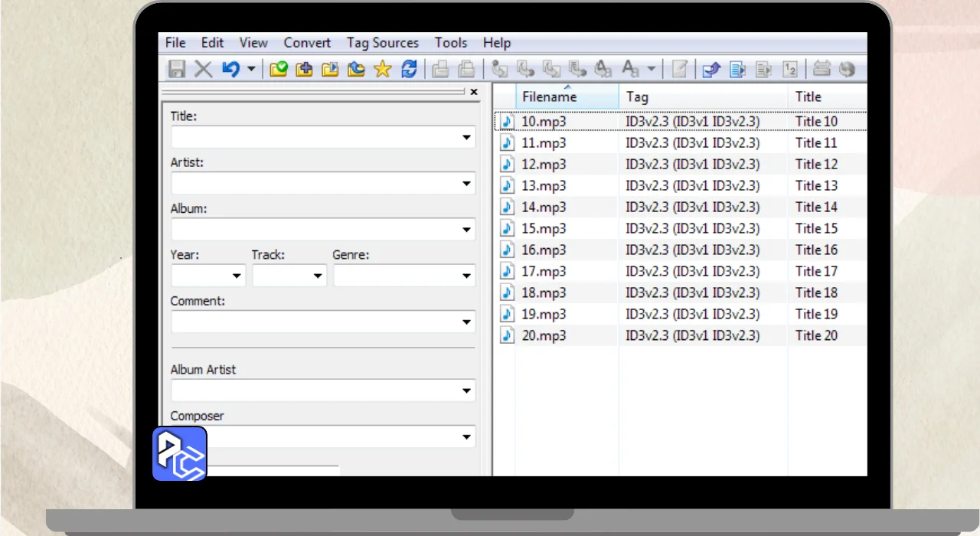
Task: Click music note icon beside 18.mp3
Action: click(x=507, y=293)
